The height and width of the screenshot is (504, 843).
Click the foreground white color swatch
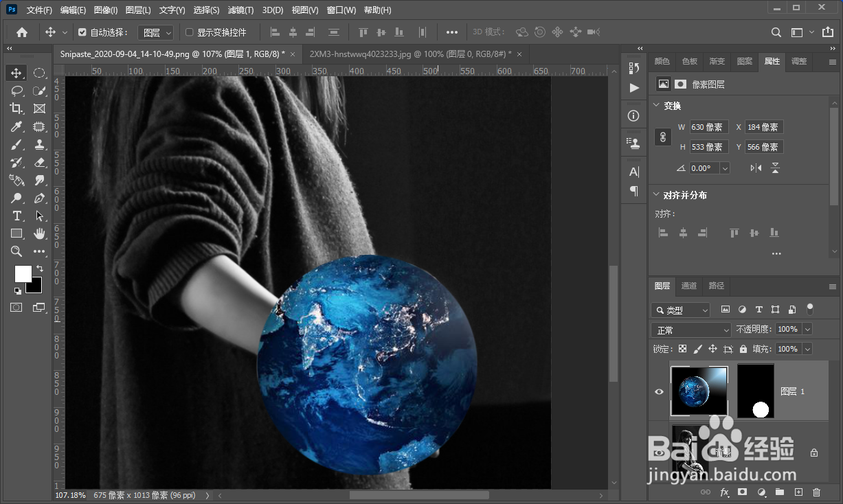pos(23,273)
